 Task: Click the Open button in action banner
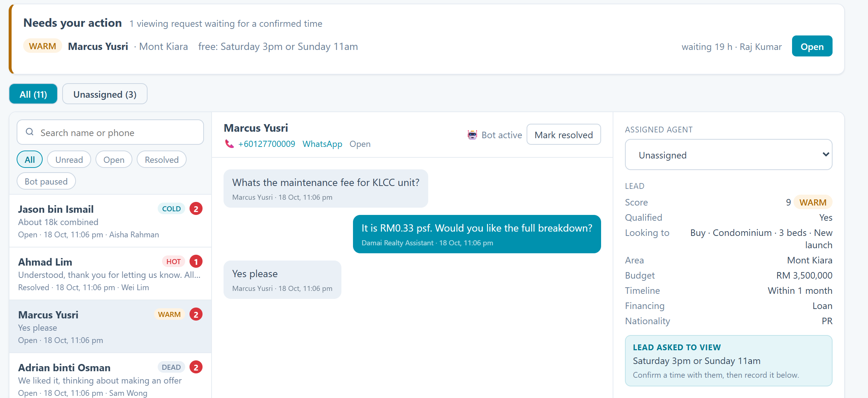point(812,46)
